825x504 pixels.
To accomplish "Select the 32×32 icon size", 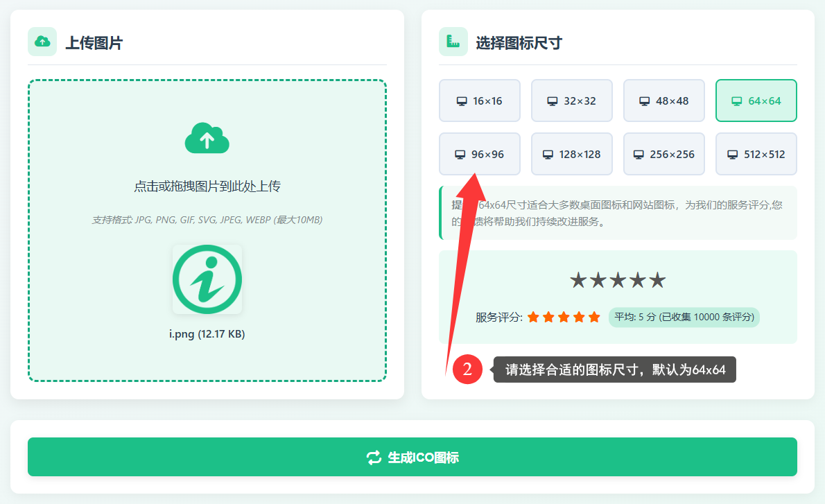I will tap(571, 101).
